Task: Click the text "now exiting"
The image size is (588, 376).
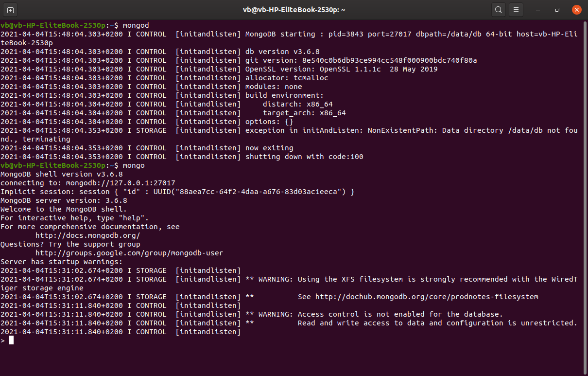Action: (269, 148)
